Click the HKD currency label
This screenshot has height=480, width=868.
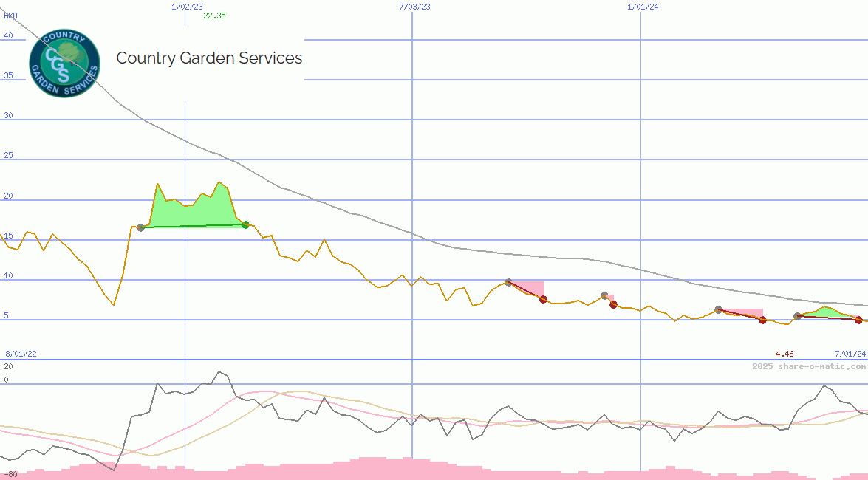coord(10,16)
